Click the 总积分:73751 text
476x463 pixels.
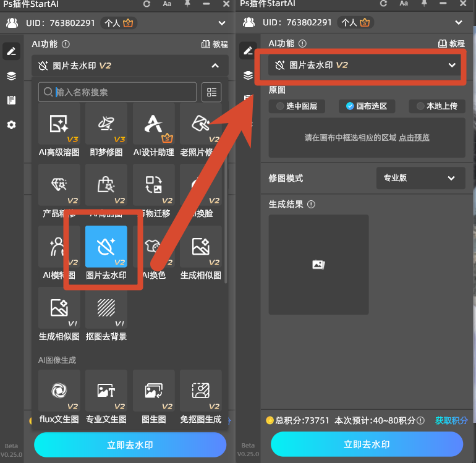pos(302,420)
